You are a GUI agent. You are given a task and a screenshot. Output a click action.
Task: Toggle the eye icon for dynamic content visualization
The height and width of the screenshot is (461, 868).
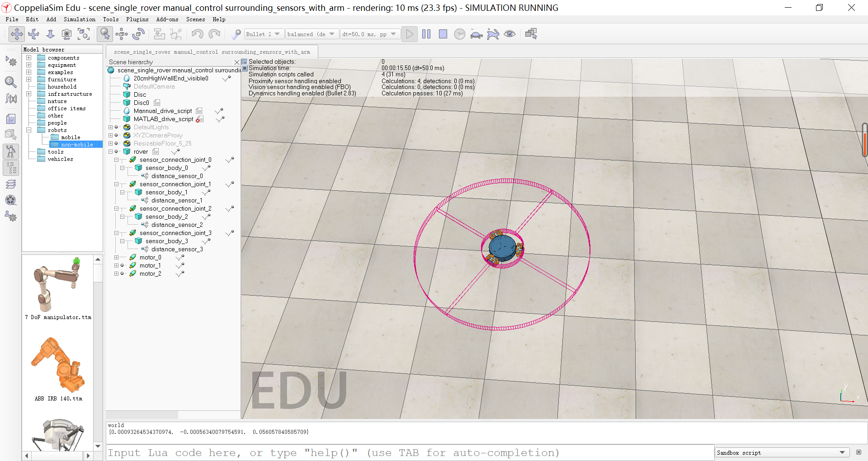pyautogui.click(x=510, y=34)
